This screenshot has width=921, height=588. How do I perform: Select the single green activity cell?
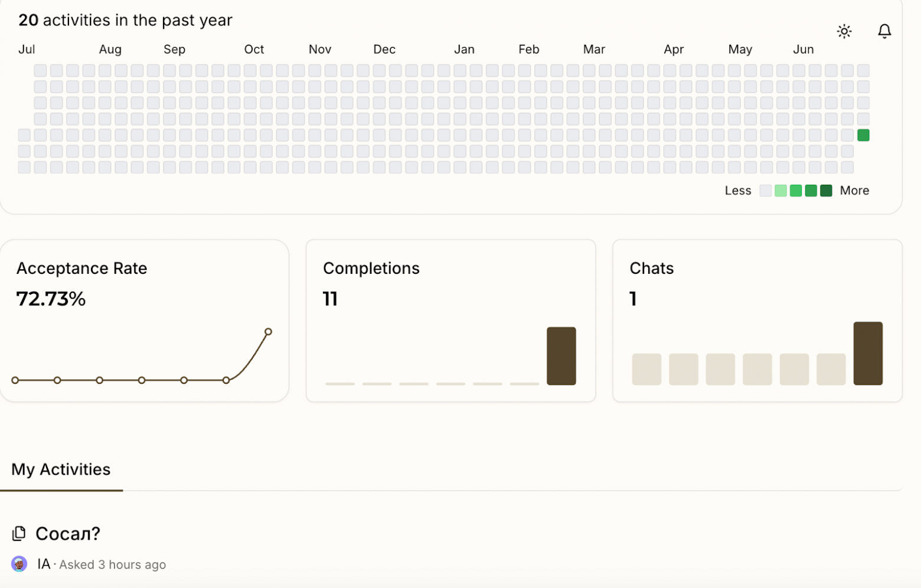pos(863,135)
